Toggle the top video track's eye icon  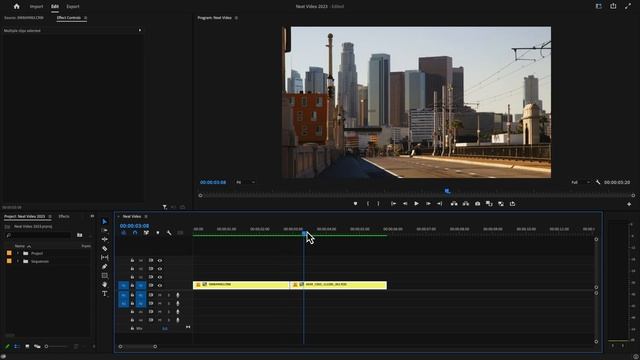[x=160, y=260]
